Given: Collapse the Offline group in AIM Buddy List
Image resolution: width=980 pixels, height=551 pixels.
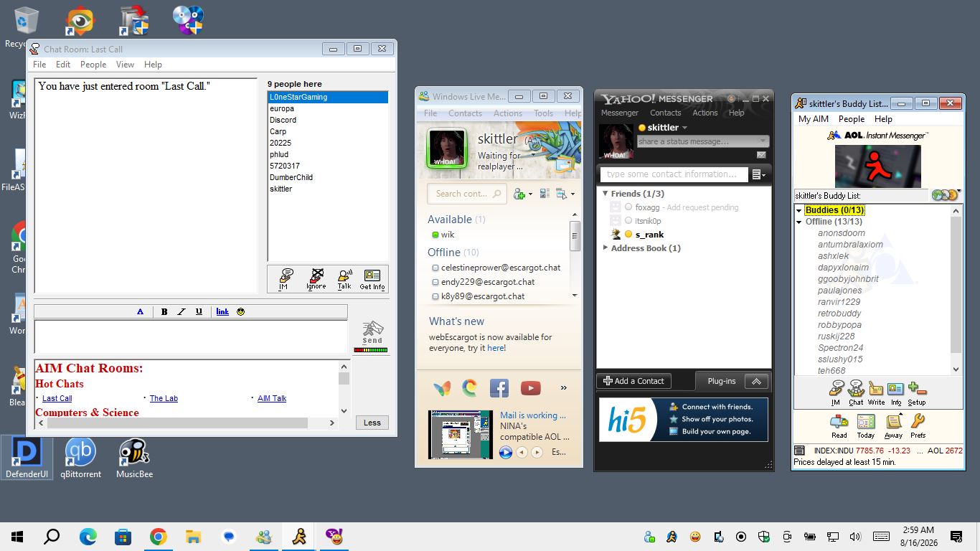Looking at the screenshot, I should click(799, 222).
